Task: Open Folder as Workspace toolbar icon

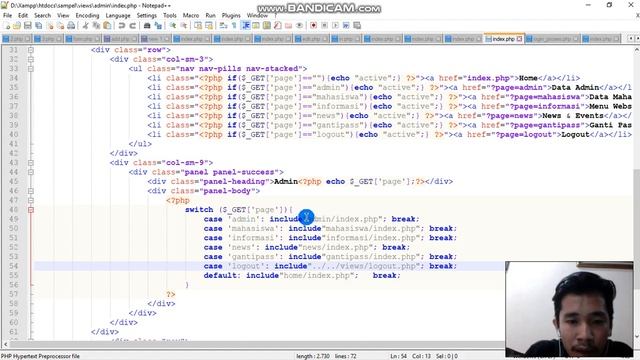Action: [288, 25]
